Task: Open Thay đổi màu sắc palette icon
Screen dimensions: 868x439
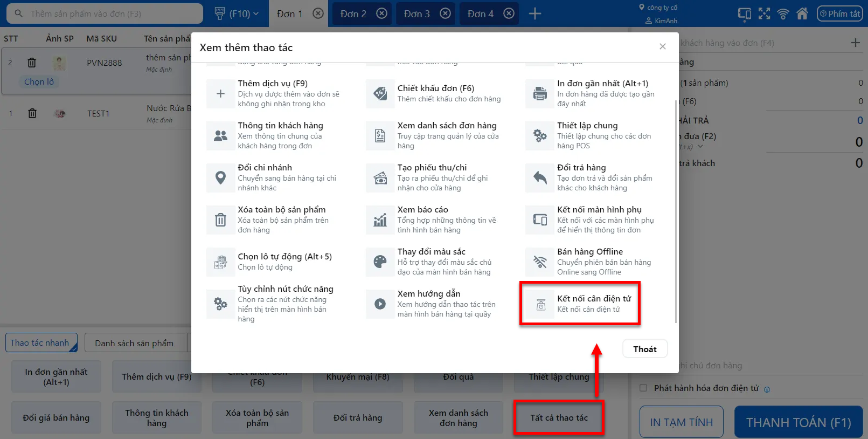Action: pyautogui.click(x=380, y=262)
